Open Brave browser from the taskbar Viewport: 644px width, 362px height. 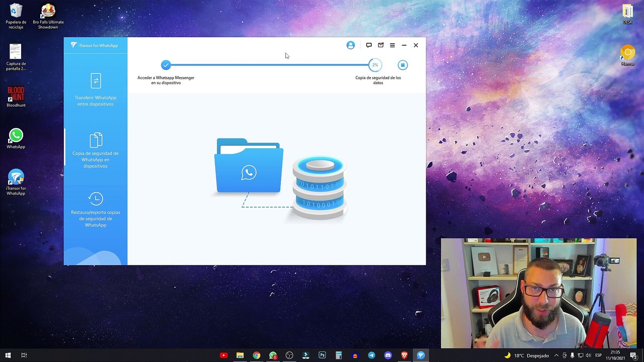point(404,355)
